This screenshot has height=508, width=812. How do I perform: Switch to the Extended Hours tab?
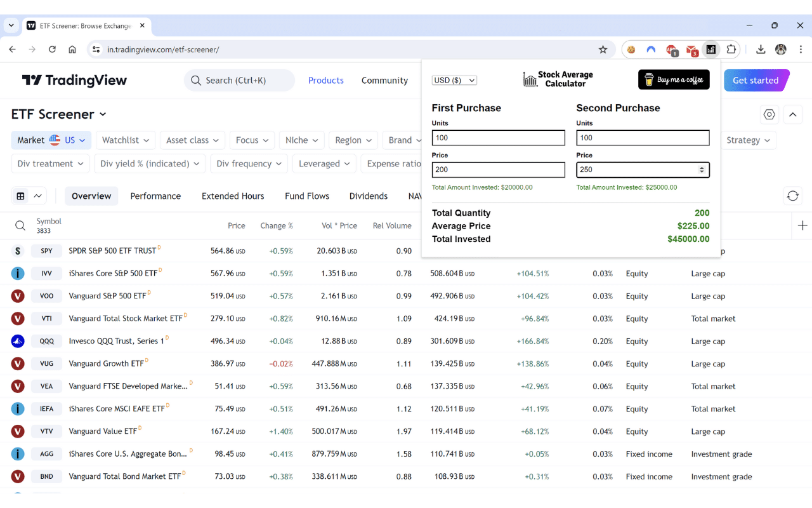click(233, 196)
